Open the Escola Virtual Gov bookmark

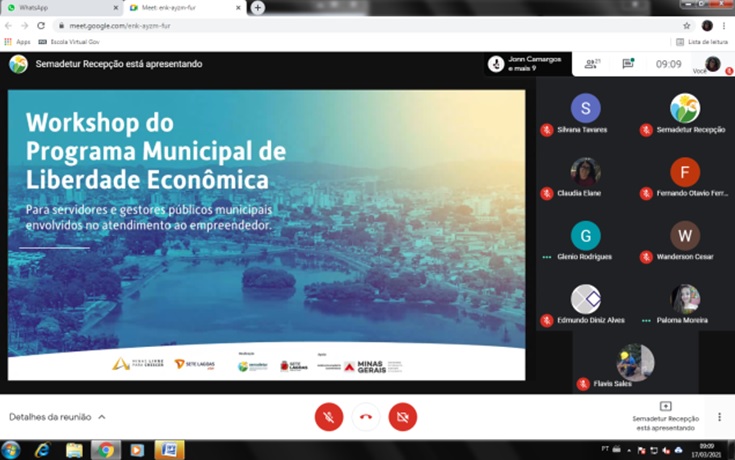pyautogui.click(x=69, y=42)
